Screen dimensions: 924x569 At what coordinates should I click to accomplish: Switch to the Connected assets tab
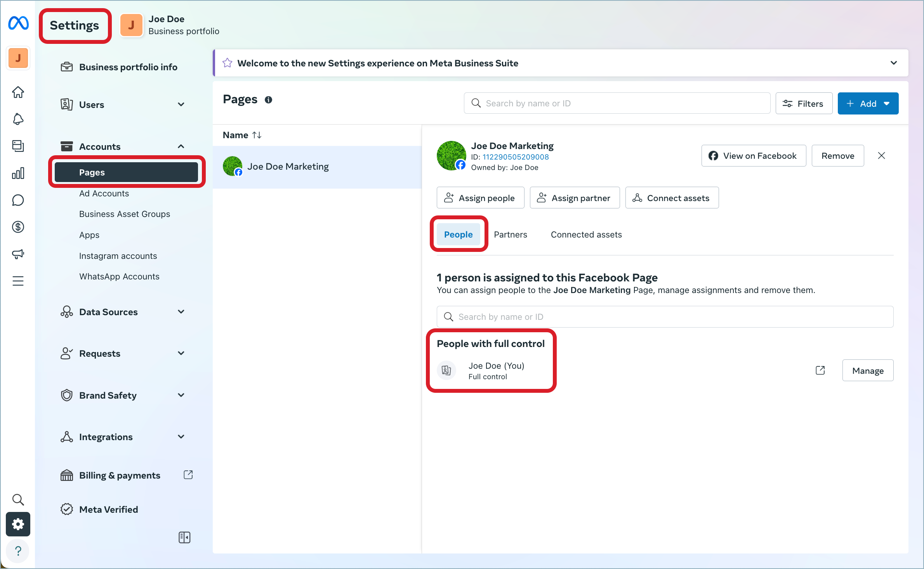586,234
